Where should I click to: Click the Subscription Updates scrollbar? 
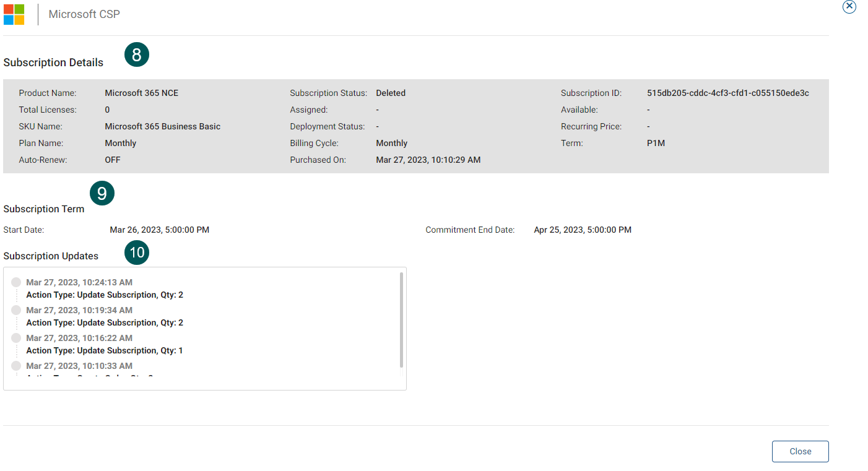click(x=401, y=319)
